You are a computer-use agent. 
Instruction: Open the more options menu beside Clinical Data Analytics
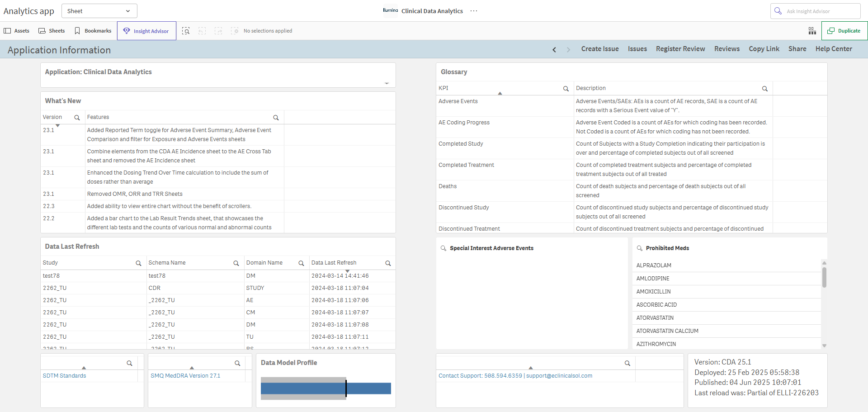pyautogui.click(x=474, y=11)
